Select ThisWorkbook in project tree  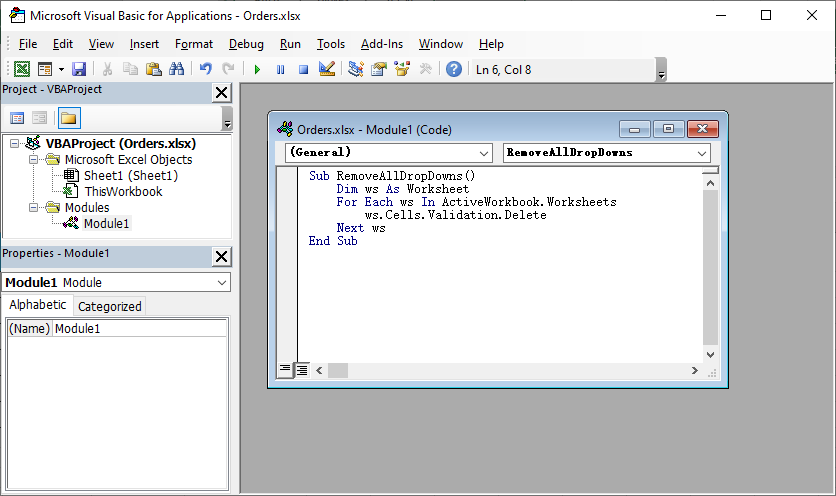123,191
